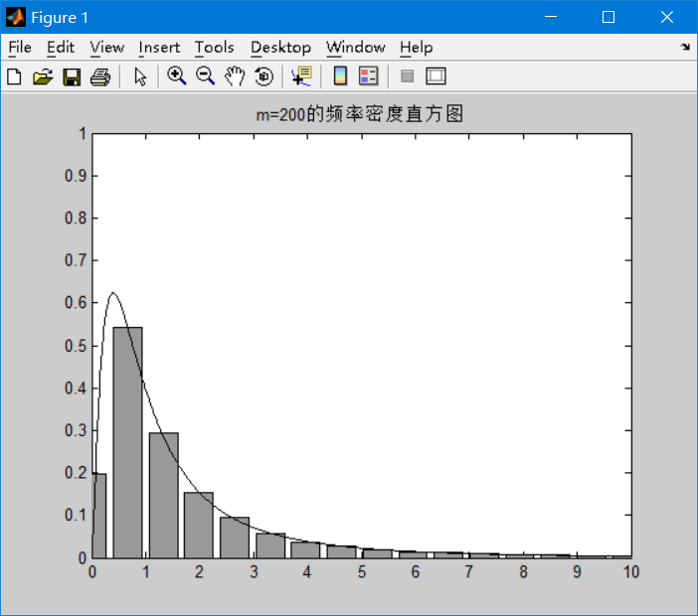Insert Colorbar from the toolbar

[x=340, y=77]
